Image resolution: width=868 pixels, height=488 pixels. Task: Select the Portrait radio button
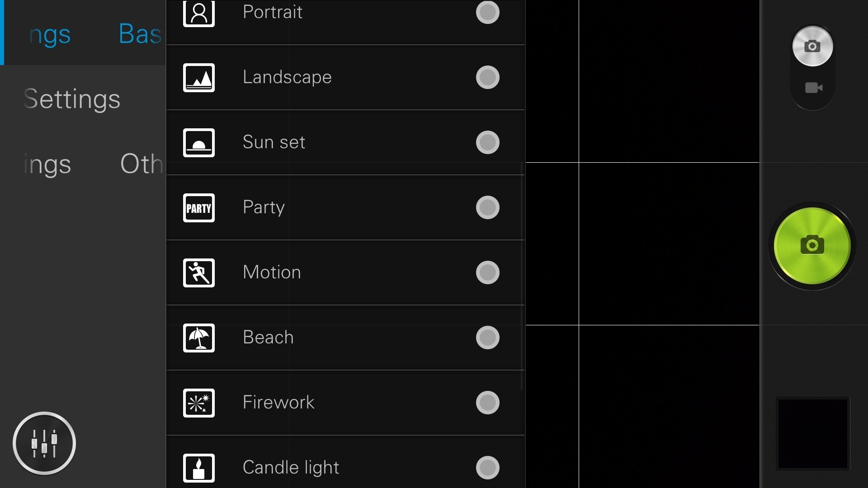pos(487,12)
